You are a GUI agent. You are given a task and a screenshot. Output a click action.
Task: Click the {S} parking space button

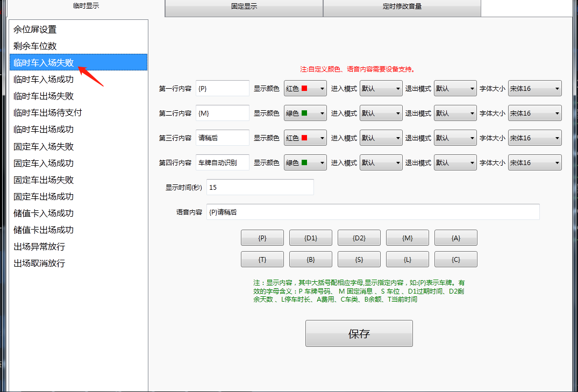click(359, 259)
